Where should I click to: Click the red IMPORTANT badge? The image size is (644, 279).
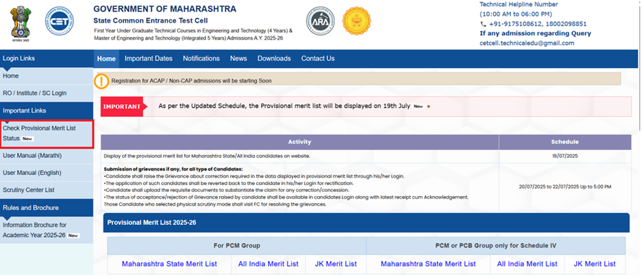(122, 106)
